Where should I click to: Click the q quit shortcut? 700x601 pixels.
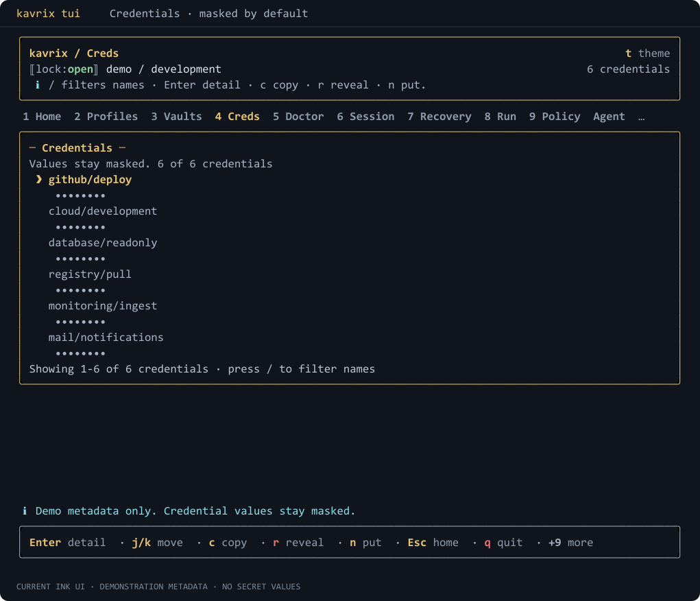[503, 543]
